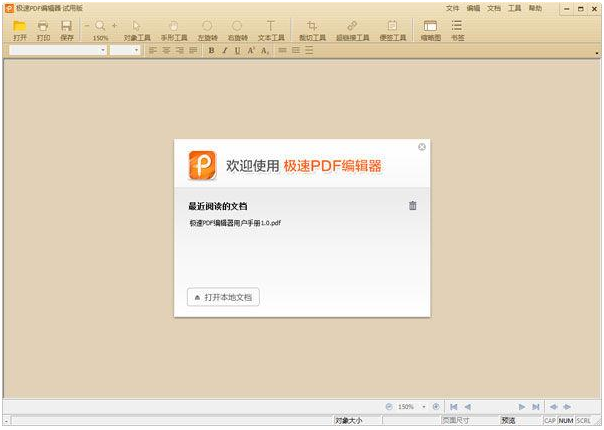604x430 pixels.
Task: Clear the recent documents list with trash icon
Action: 413,205
